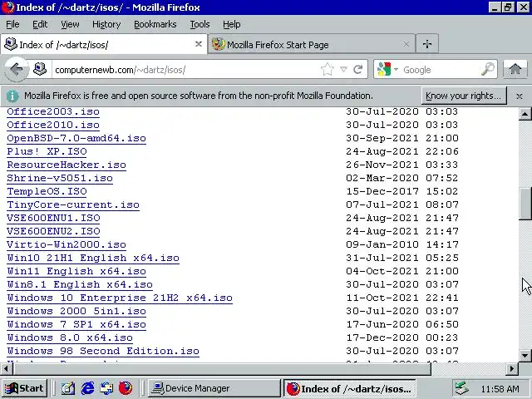
Task: Click the Outlook Express quick launch icon
Action: pyautogui.click(x=106, y=388)
